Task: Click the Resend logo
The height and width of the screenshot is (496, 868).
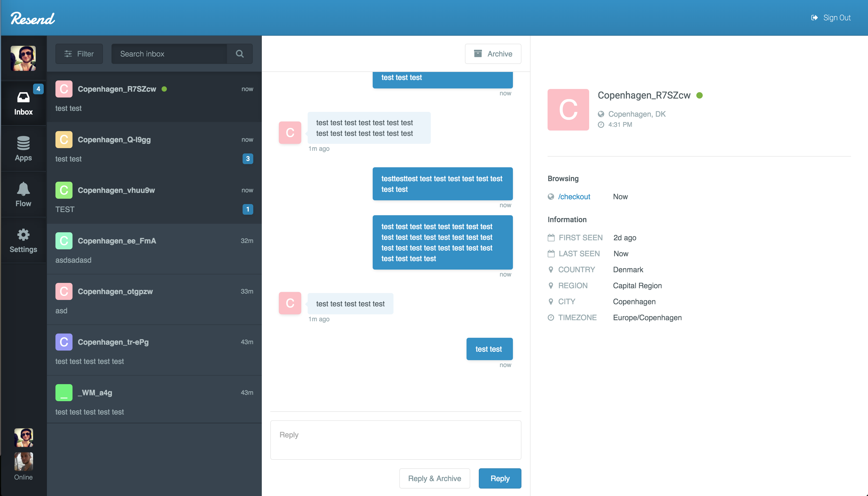Action: 33,18
